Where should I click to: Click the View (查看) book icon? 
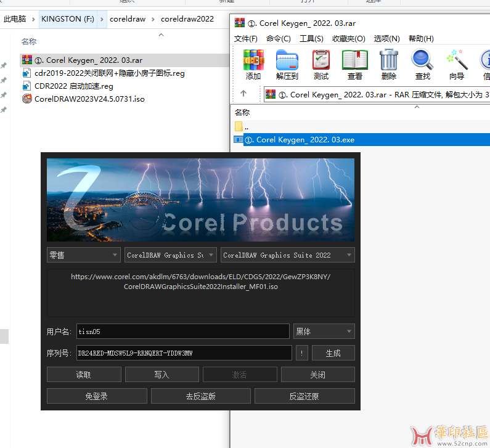click(355, 60)
